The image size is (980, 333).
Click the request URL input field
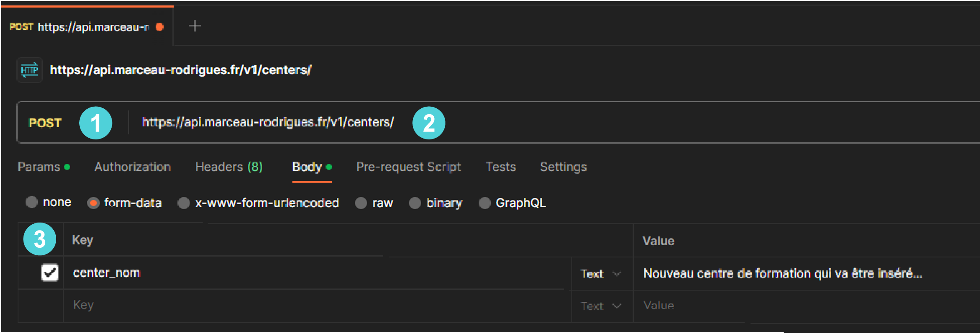[x=268, y=123]
